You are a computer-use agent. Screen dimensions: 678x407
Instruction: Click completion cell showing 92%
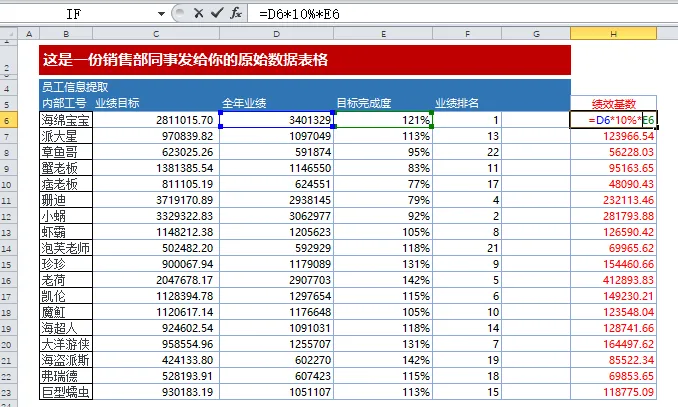tap(383, 216)
